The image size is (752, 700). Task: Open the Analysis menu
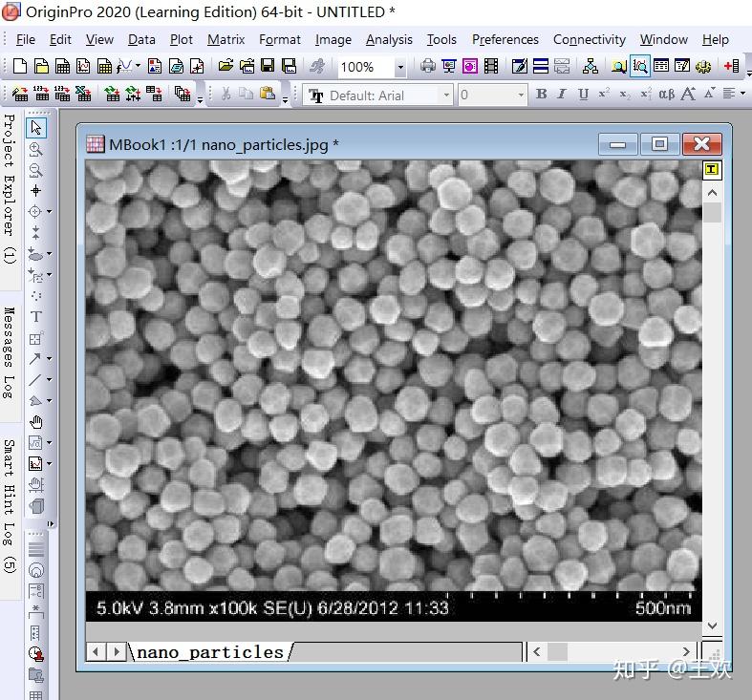(389, 39)
